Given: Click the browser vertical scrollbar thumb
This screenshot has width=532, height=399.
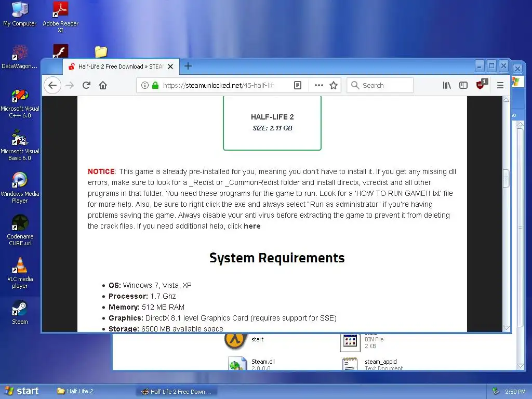Looking at the screenshot, I should [506, 178].
